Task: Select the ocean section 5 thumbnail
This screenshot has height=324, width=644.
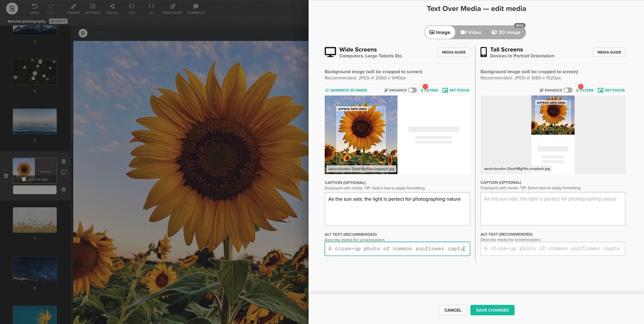Action: [35, 121]
